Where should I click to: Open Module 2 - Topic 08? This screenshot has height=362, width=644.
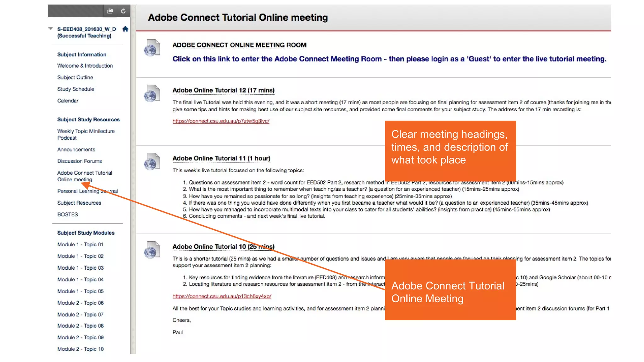[80, 326]
